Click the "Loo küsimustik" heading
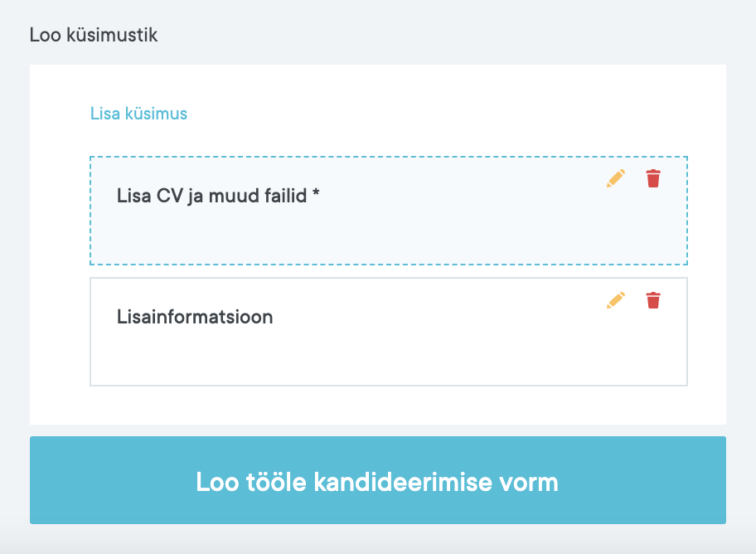 93,35
